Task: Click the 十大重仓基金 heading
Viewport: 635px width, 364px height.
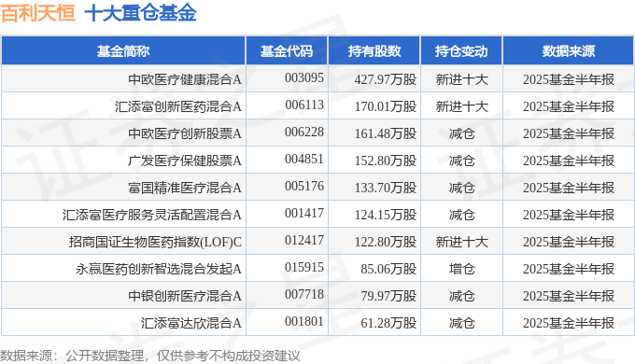Action: (140, 12)
